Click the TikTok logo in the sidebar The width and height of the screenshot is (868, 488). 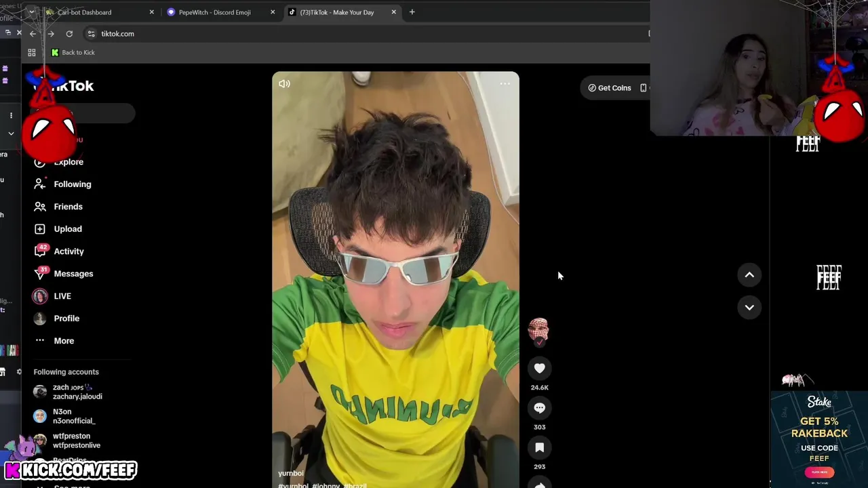pyautogui.click(x=65, y=86)
